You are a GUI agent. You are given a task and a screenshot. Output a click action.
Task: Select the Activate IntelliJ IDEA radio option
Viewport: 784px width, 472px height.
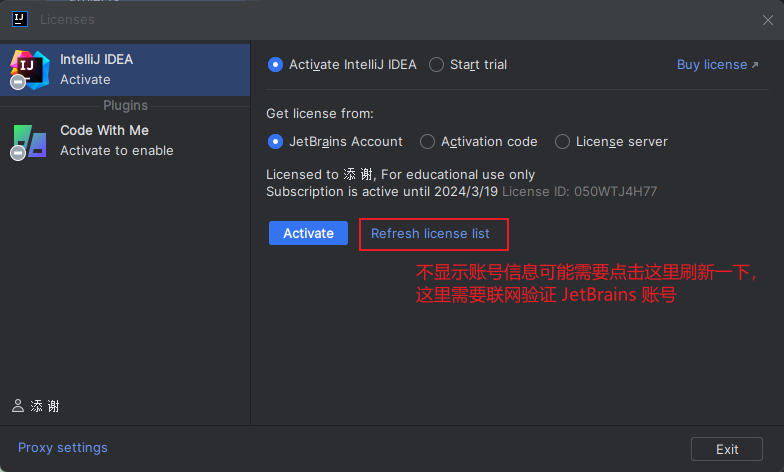276,64
